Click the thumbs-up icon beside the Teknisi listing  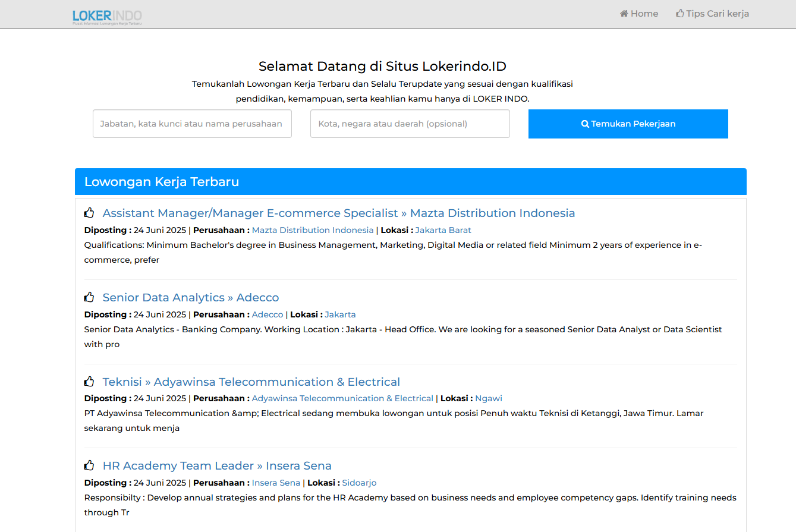tap(90, 381)
